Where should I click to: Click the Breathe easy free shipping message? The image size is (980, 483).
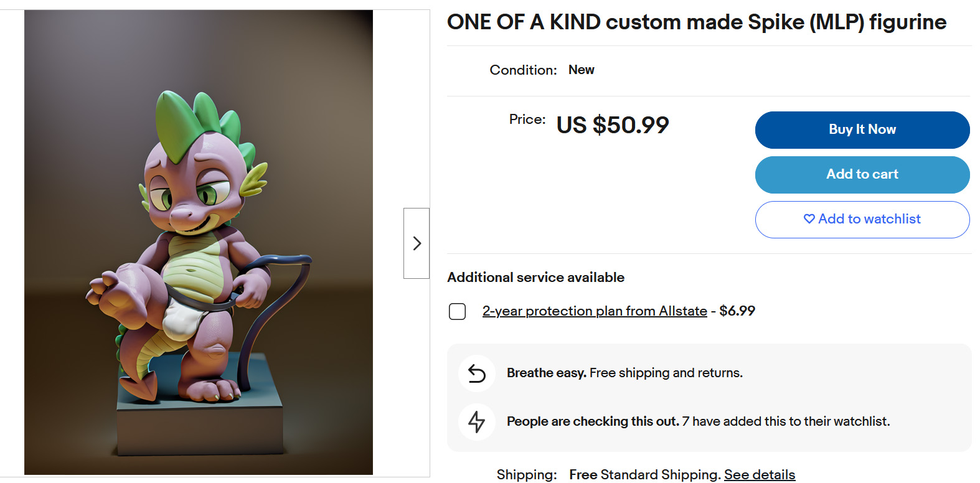[624, 373]
